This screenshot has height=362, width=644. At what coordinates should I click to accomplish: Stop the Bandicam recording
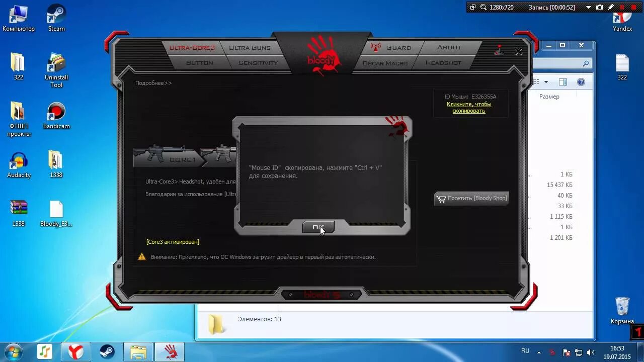634,7
